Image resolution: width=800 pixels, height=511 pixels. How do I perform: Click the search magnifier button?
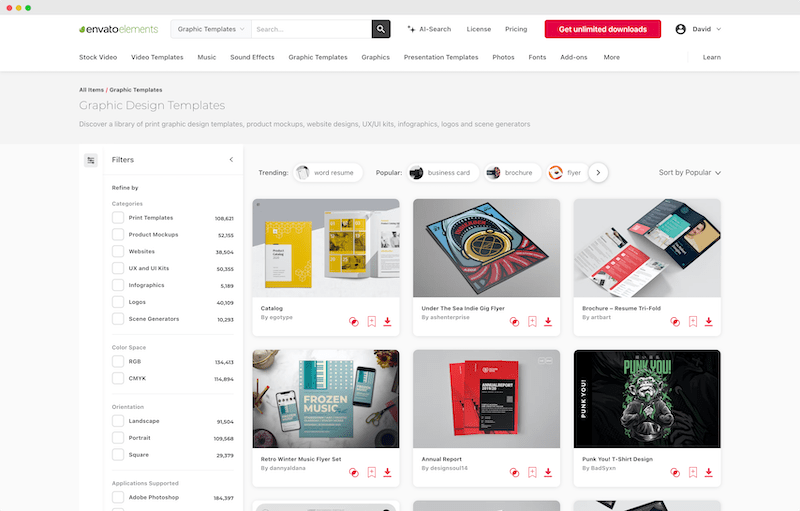(381, 29)
